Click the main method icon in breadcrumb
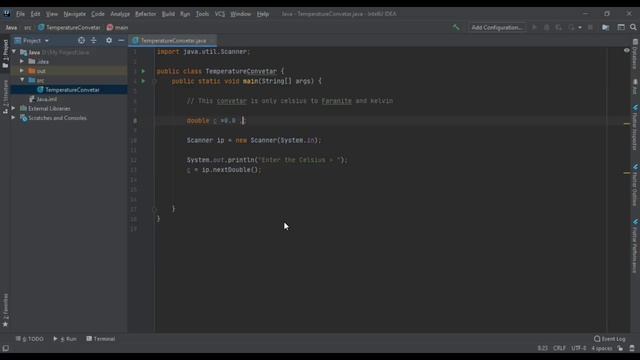Screen dimensions: 640x360 click(110, 27)
